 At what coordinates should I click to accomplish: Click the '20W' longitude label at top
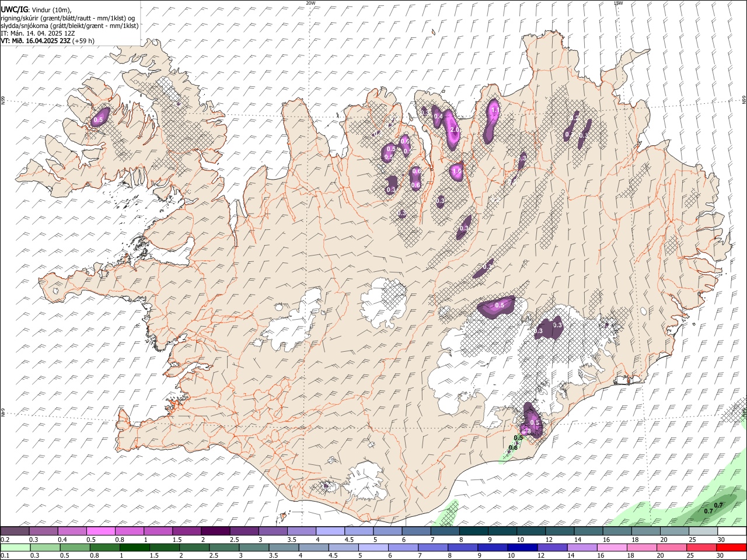(310, 3)
